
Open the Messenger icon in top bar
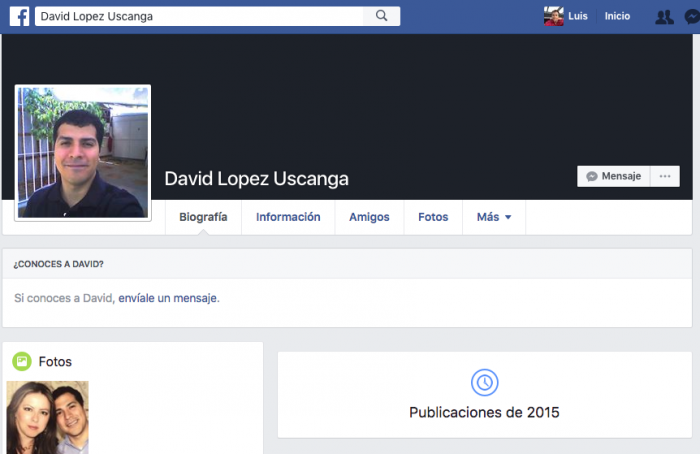pyautogui.click(x=692, y=17)
